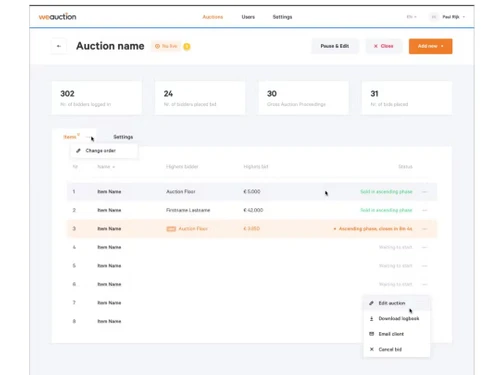This screenshot has height=375, width=500.
Task: Click the 30 Gross Auction Proceedings card
Action: pos(303,98)
